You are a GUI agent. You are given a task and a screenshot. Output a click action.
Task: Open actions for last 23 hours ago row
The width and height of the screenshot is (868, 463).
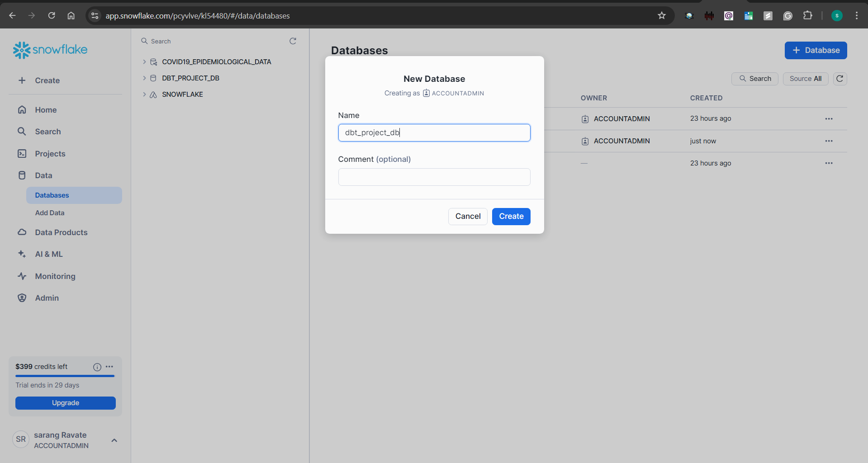coord(829,163)
